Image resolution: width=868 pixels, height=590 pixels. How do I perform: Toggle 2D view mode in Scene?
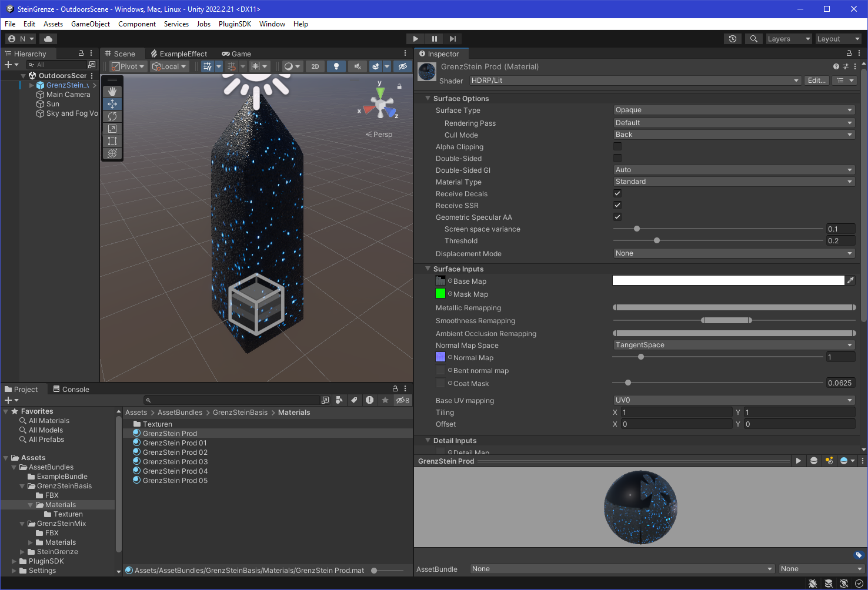pos(315,66)
